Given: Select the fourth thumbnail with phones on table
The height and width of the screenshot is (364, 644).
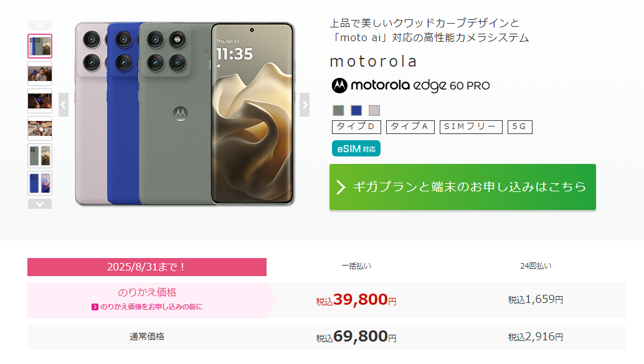Looking at the screenshot, I should point(40,128).
